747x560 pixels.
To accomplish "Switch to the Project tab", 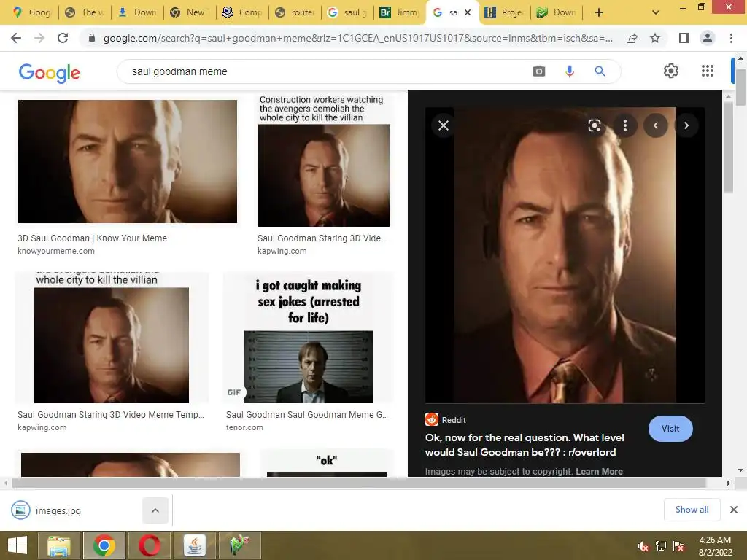I will [504, 12].
